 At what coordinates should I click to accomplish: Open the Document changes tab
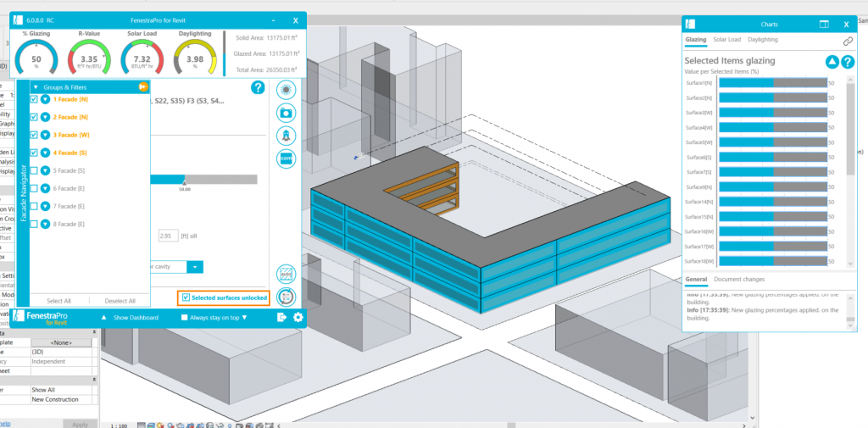pos(739,279)
